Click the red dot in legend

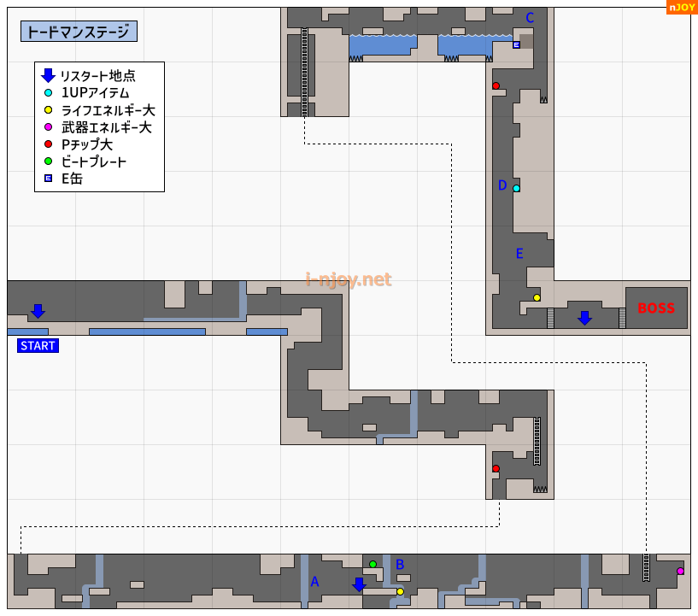point(48,144)
